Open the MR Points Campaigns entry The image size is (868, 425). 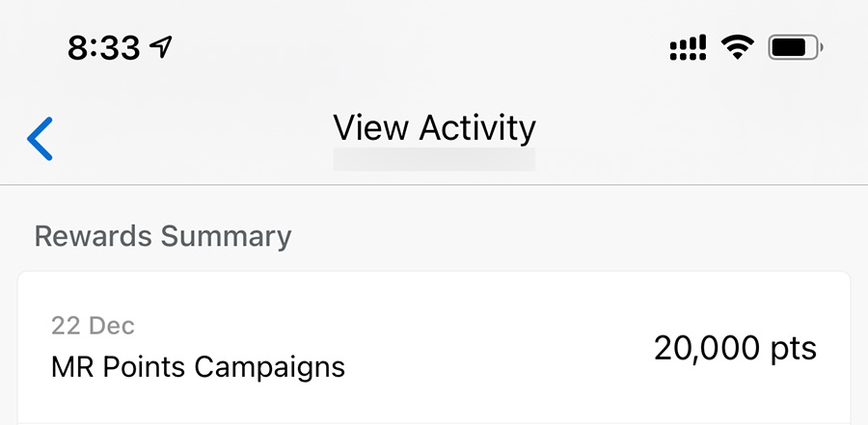pos(434,348)
